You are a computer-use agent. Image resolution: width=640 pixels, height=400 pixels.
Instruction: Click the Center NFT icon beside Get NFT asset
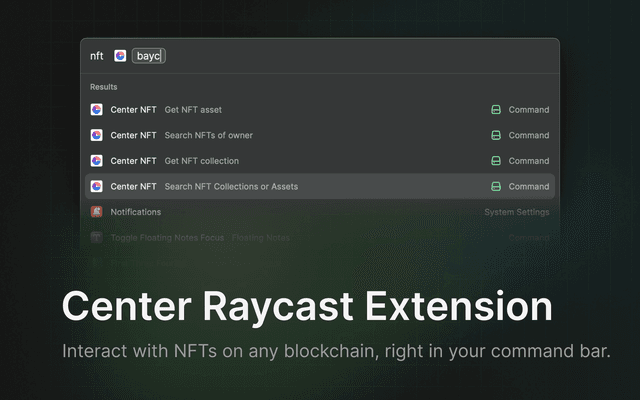pyautogui.click(x=97, y=110)
